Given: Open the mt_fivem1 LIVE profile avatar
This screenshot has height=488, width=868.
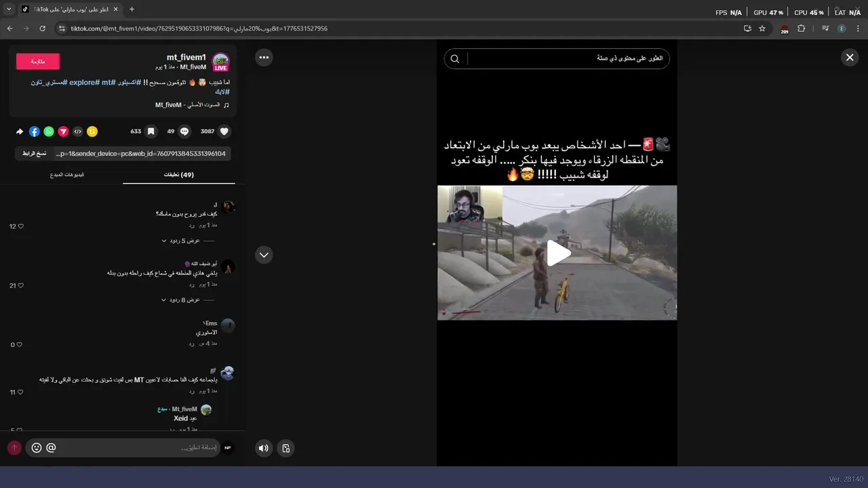Looking at the screenshot, I should coord(220,62).
